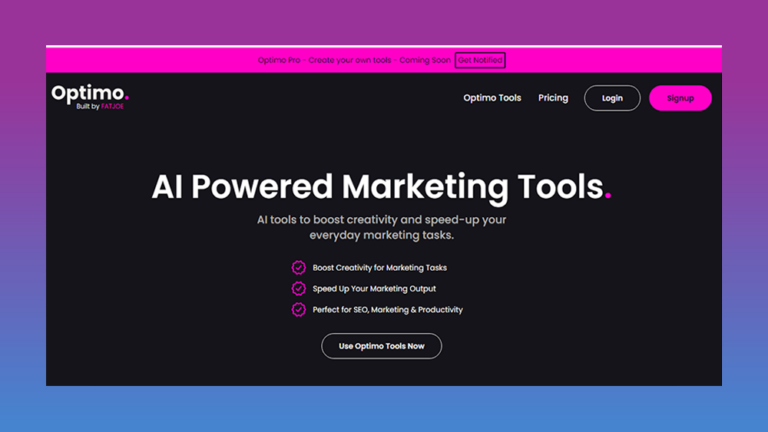
Task: Go to the Pricing page
Action: pyautogui.click(x=553, y=98)
